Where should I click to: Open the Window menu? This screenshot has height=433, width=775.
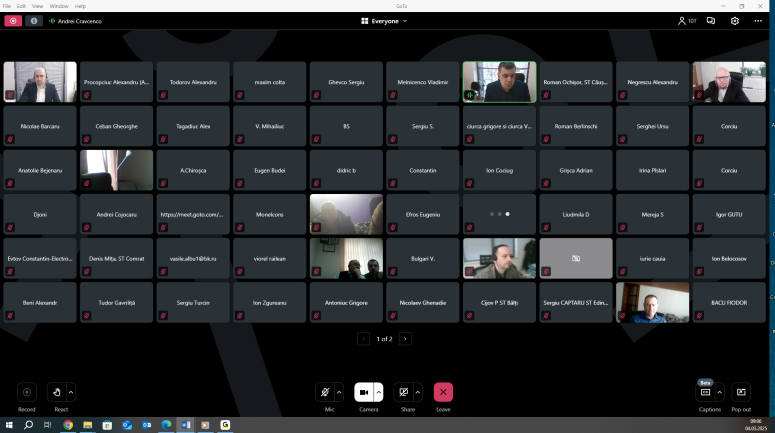coord(59,6)
